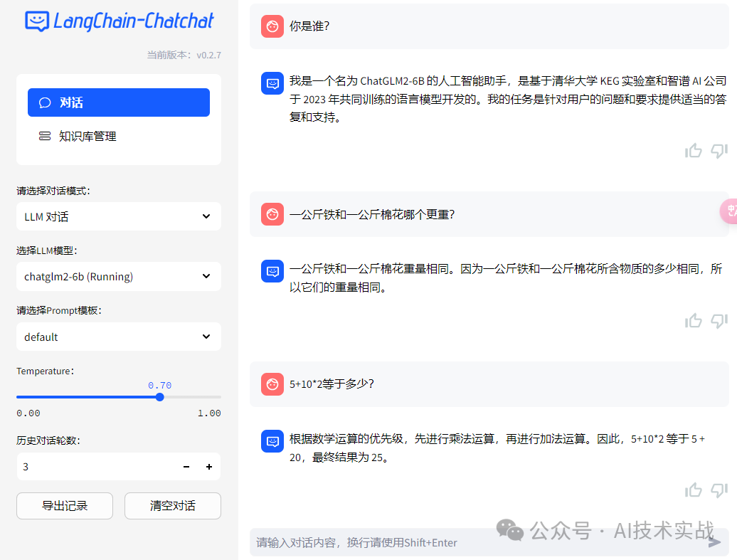This screenshot has height=560, width=737.
Task: Open the 对话模式 dropdown showing LLM 对话
Action: [x=118, y=216]
